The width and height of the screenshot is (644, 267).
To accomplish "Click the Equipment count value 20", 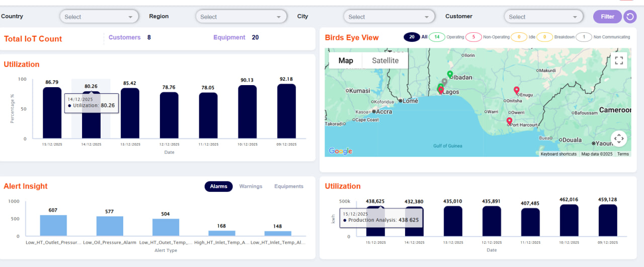I will (x=255, y=37).
